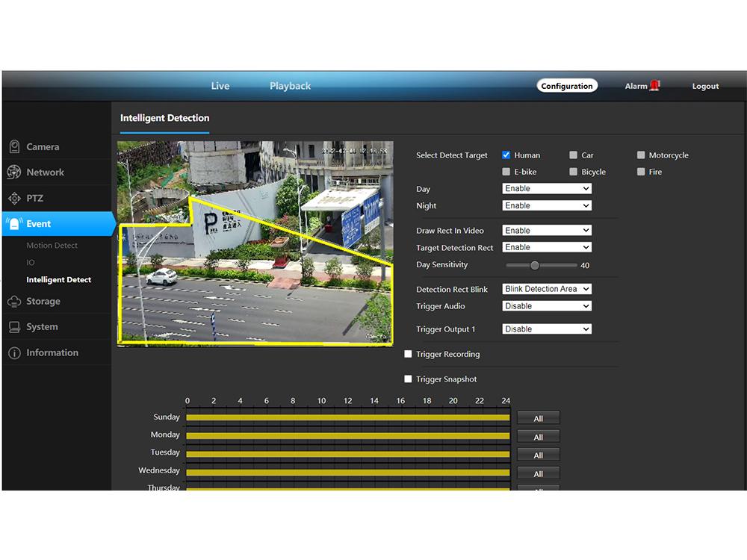Click the Information circle icon
Viewport: 747px width, 560px height.
pyautogui.click(x=14, y=353)
